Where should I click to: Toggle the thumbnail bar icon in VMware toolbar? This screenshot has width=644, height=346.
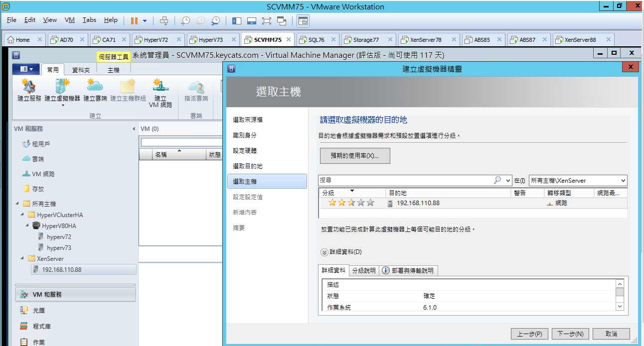pyautogui.click(x=252, y=20)
